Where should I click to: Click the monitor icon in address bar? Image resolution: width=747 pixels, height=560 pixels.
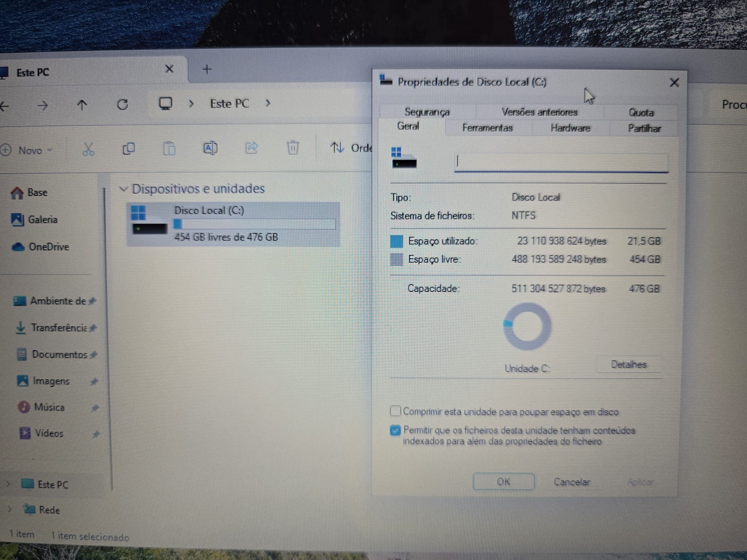(165, 103)
